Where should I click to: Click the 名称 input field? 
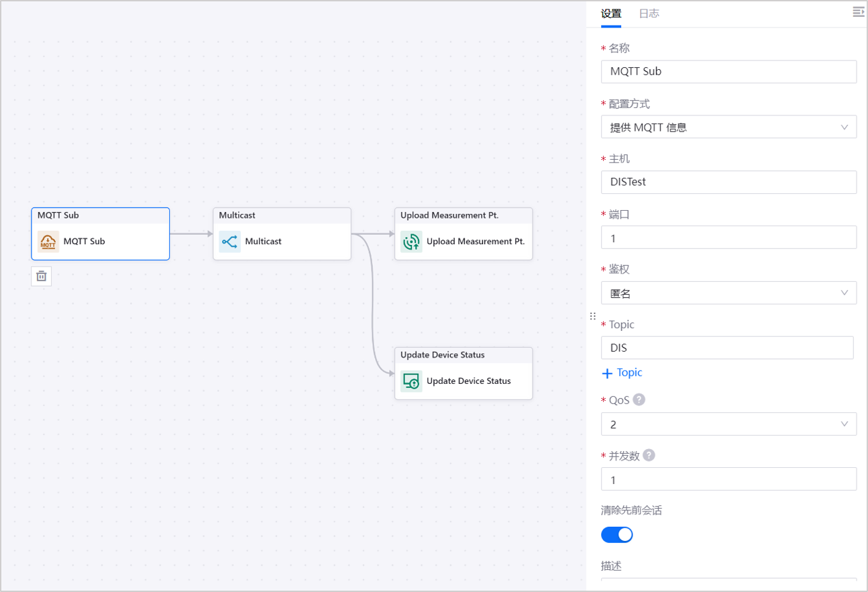click(728, 72)
